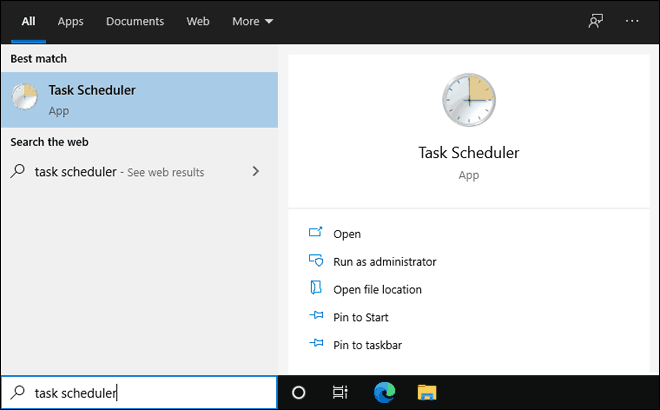Expand the More filter dropdown
Image resolution: width=660 pixels, height=410 pixels.
(253, 21)
